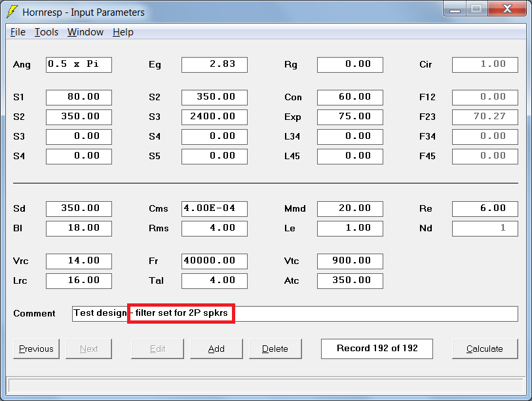Click the Calculate button
The image size is (532, 401).
[x=485, y=349]
